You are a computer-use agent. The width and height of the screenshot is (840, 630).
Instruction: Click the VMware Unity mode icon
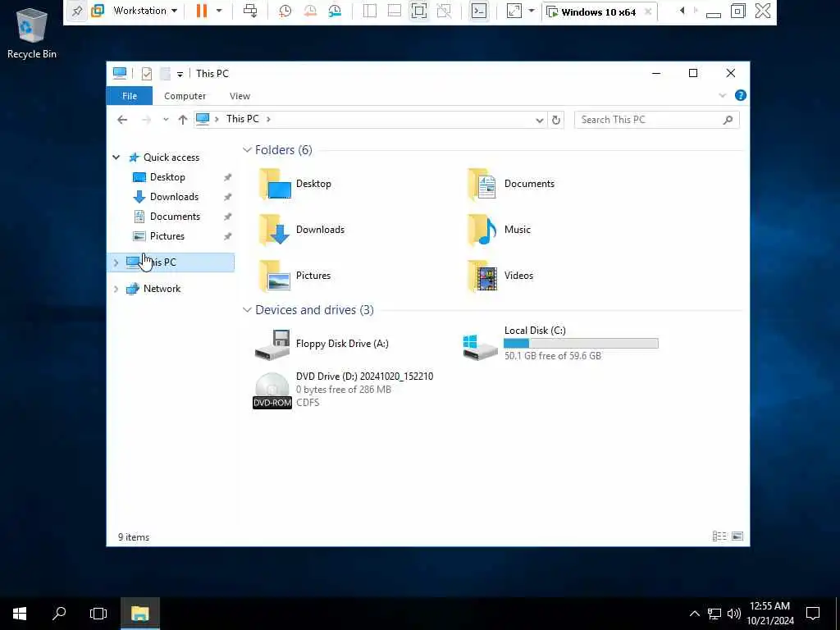point(444,11)
